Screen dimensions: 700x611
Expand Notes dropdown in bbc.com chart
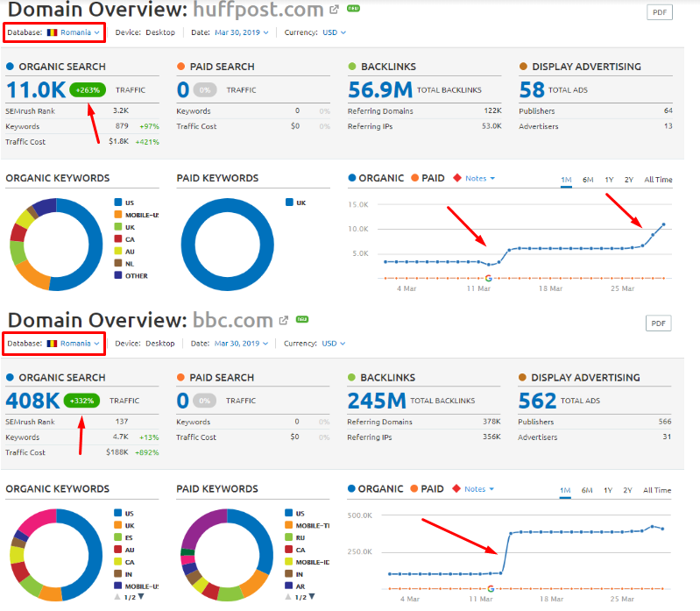point(479,489)
